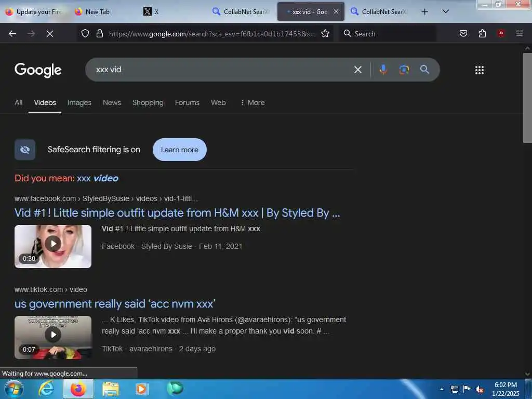The width and height of the screenshot is (532, 399).
Task: Open the Google apps grid
Action: point(480,70)
